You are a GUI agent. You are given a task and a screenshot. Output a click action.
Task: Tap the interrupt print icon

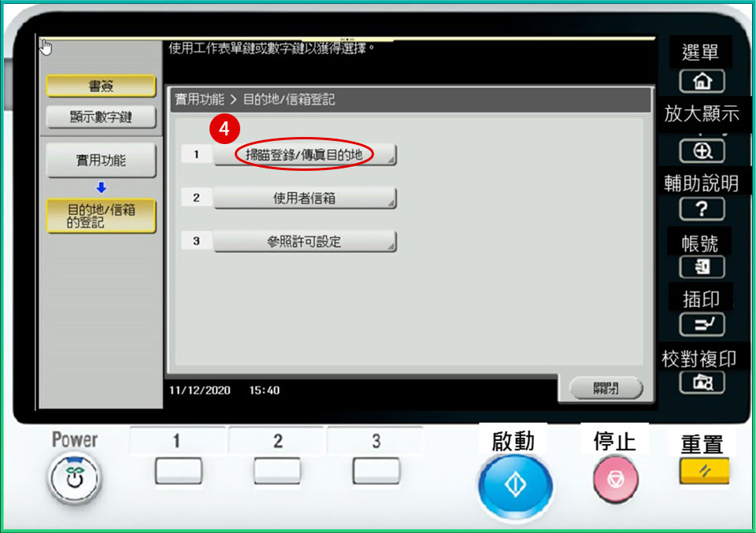[701, 324]
